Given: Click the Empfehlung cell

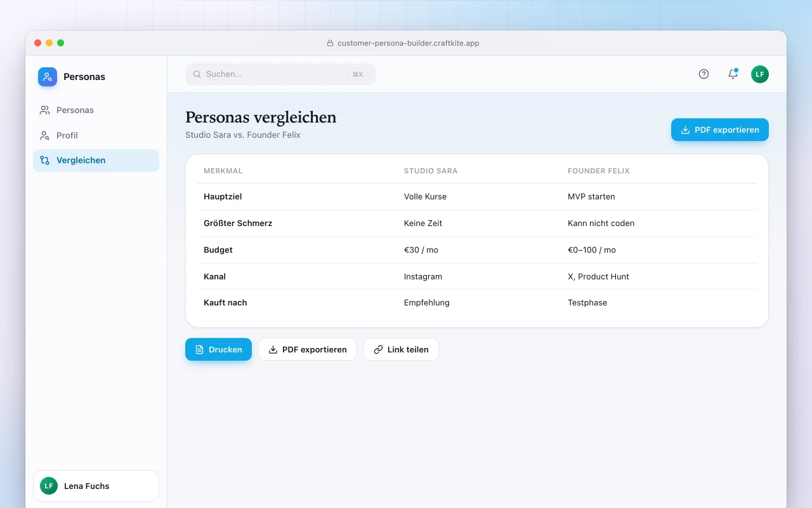Looking at the screenshot, I should pyautogui.click(x=427, y=303).
